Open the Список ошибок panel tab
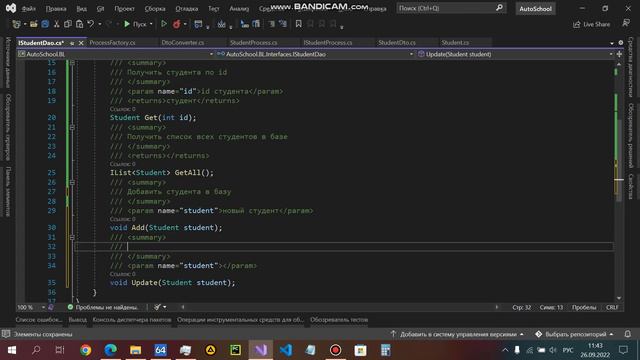This screenshot has width=640, height=360. 39,320
